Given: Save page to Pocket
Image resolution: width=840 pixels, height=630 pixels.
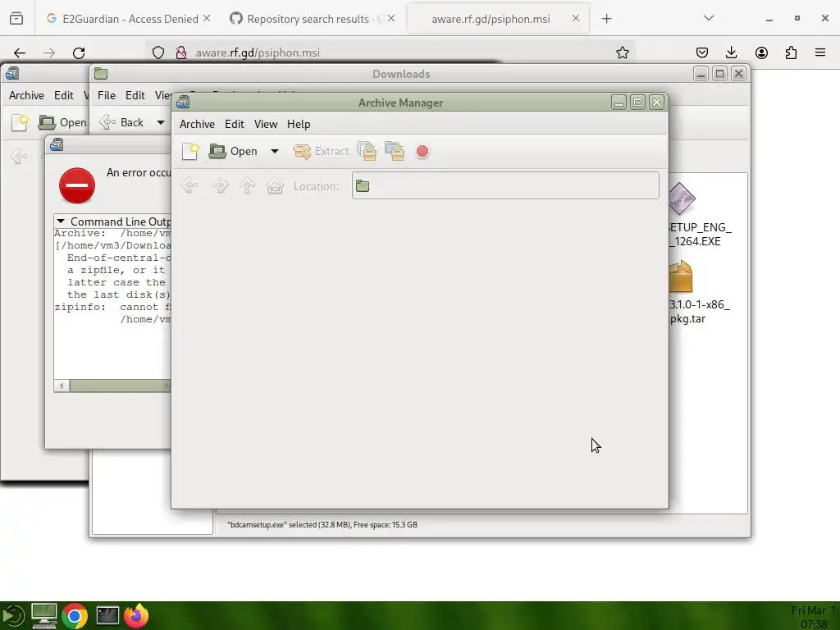Looking at the screenshot, I should (702, 52).
